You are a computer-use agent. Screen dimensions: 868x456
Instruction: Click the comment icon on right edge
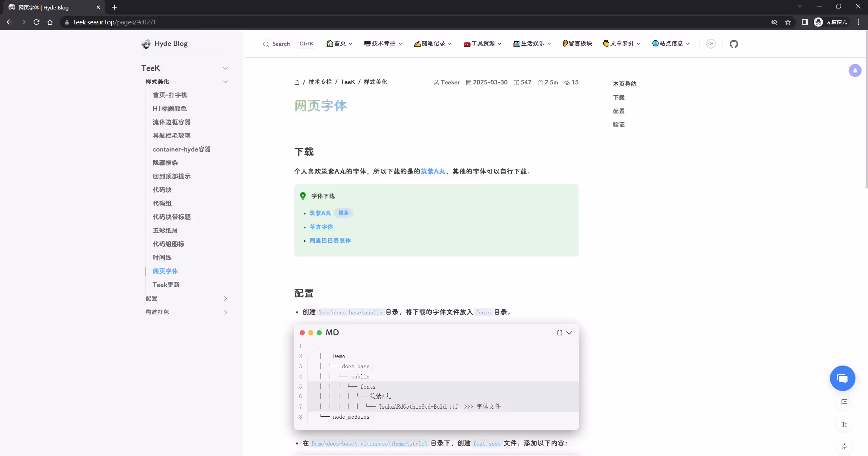point(844,402)
